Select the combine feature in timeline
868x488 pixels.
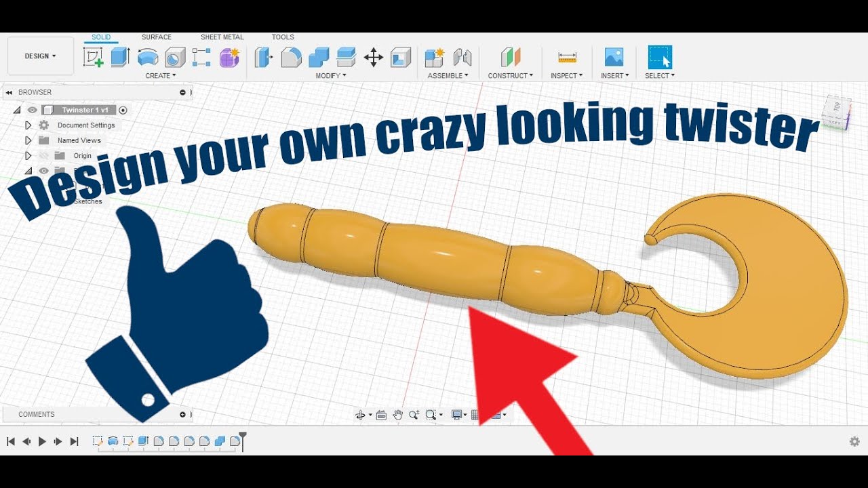tap(220, 441)
